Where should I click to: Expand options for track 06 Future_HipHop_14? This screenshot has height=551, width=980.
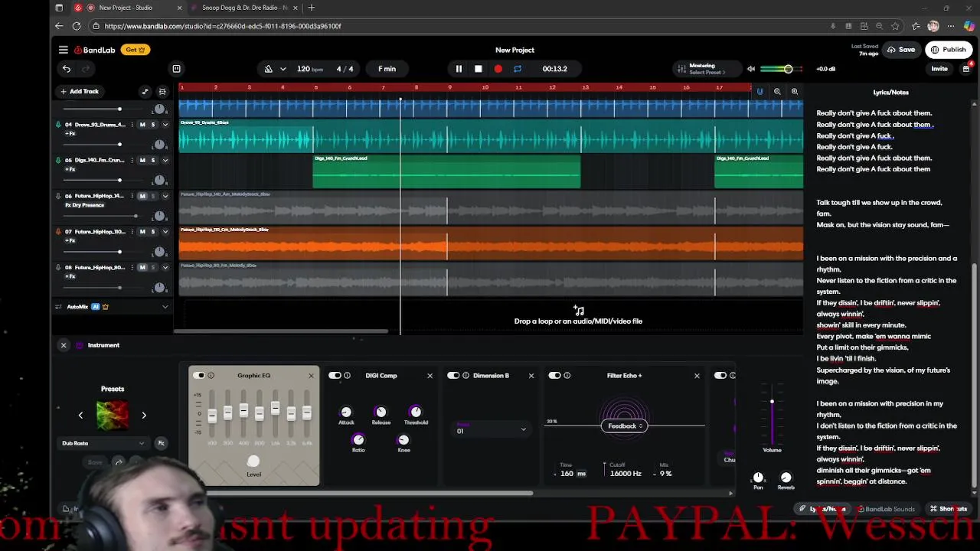pyautogui.click(x=165, y=196)
